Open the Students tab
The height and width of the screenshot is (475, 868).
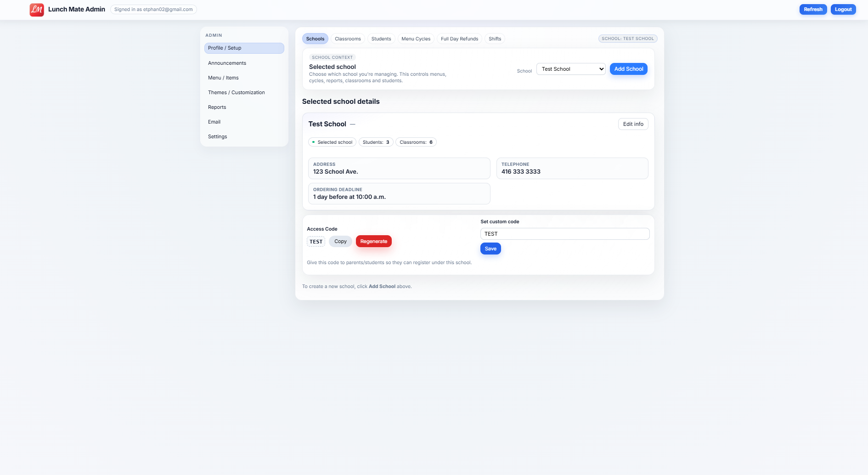(x=381, y=39)
